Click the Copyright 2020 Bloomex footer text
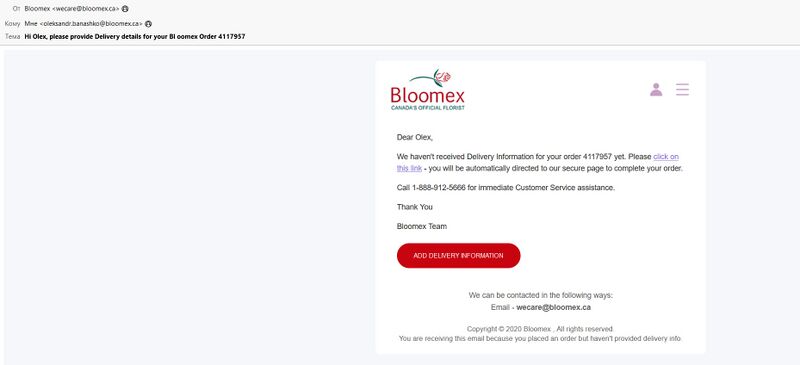Image resolution: width=800 pixels, height=365 pixels. [x=540, y=329]
